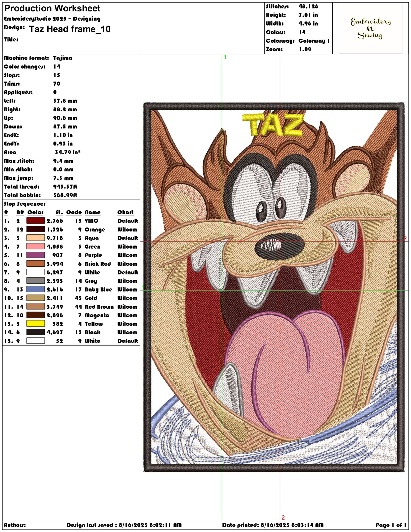Select the Aqua peach swatch in stop 3

36,238
